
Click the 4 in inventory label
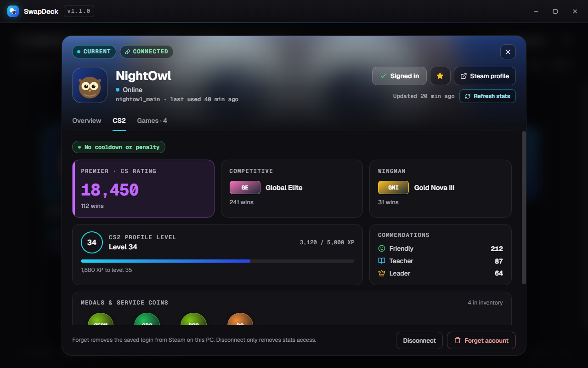click(x=485, y=303)
